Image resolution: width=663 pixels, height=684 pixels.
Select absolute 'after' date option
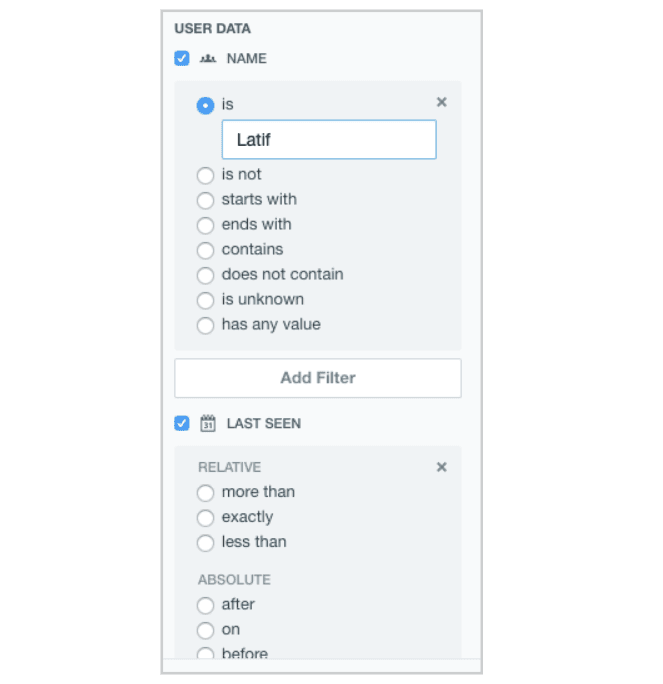[205, 605]
